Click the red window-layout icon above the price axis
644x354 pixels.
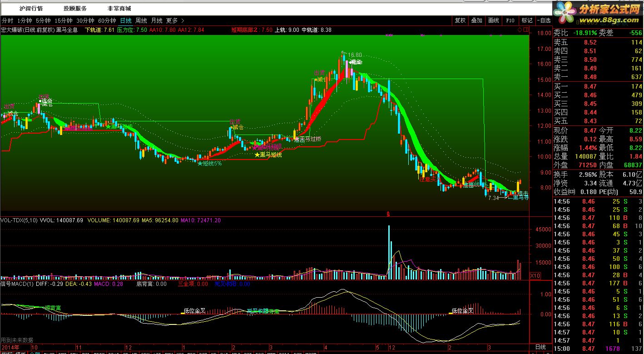526,30
